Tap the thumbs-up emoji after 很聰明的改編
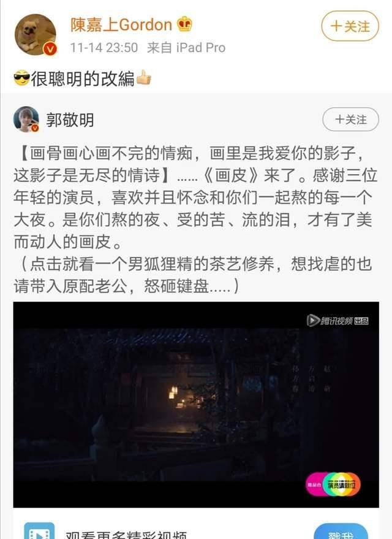The height and width of the screenshot is (539, 392). pyautogui.click(x=143, y=77)
